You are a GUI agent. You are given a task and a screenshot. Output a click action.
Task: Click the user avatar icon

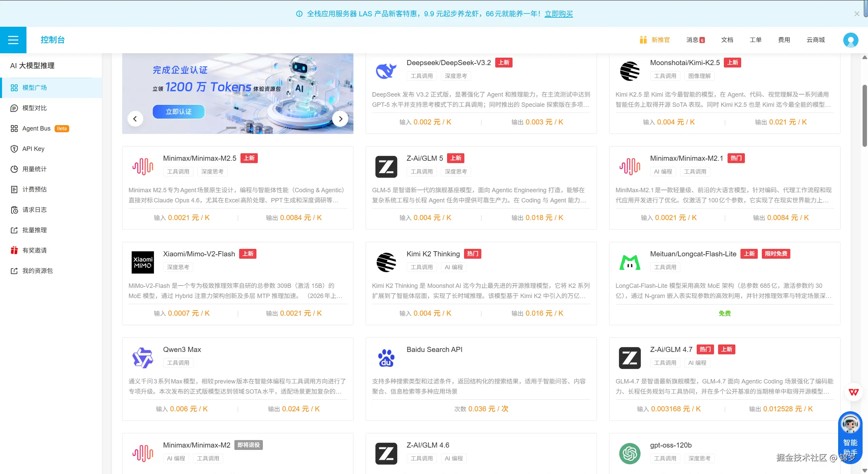pyautogui.click(x=851, y=40)
